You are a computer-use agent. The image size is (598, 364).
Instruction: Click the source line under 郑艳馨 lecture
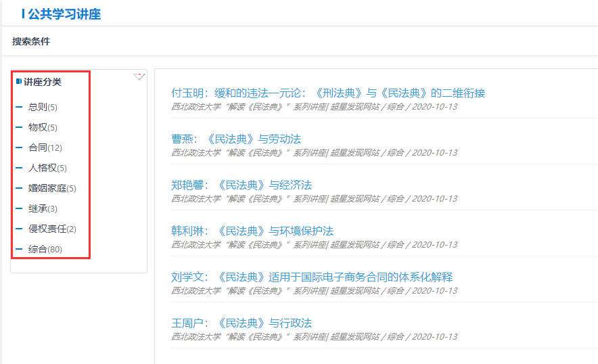pyautogui.click(x=314, y=199)
